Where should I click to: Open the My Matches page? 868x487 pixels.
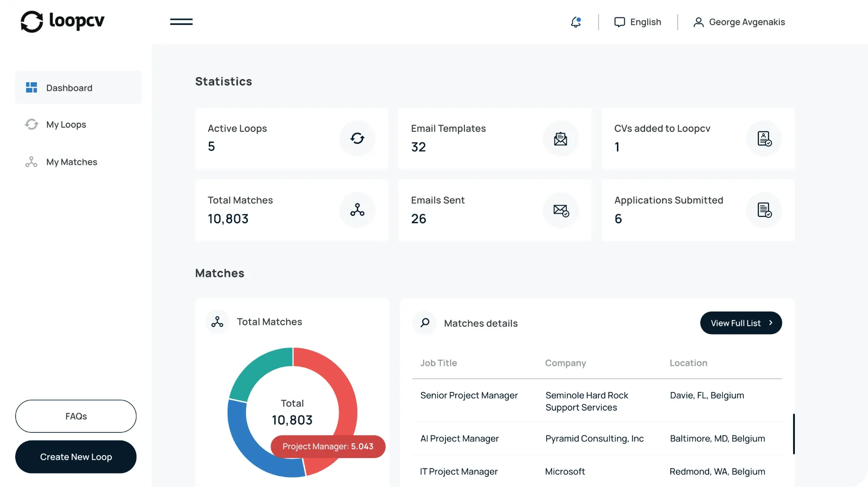pyautogui.click(x=72, y=162)
